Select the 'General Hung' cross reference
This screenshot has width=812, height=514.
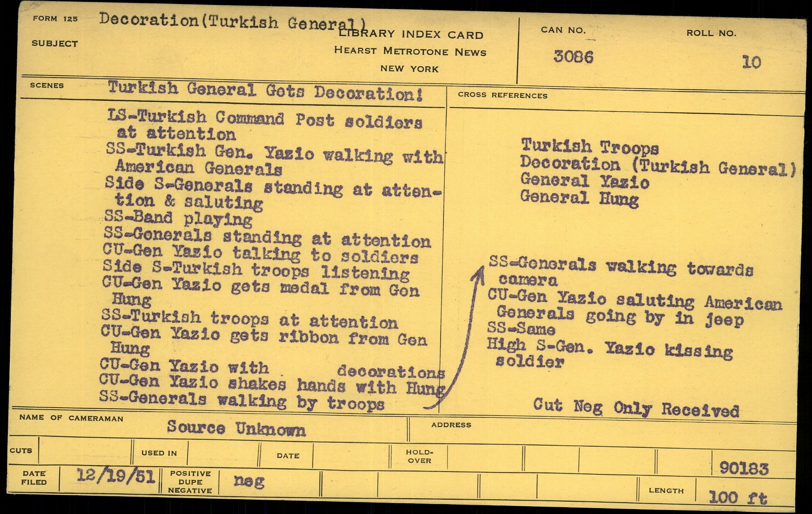(x=579, y=198)
